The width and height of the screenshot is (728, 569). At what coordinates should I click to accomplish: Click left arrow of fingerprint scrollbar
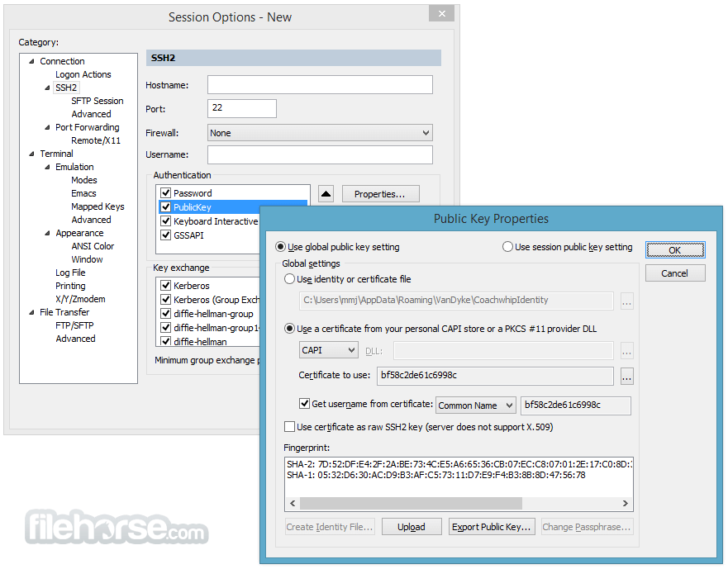point(293,503)
